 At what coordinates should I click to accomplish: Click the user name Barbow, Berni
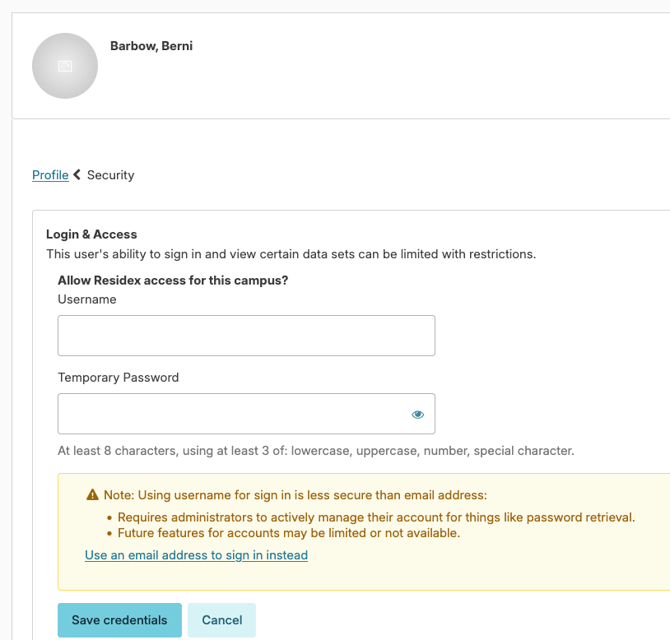point(151,46)
